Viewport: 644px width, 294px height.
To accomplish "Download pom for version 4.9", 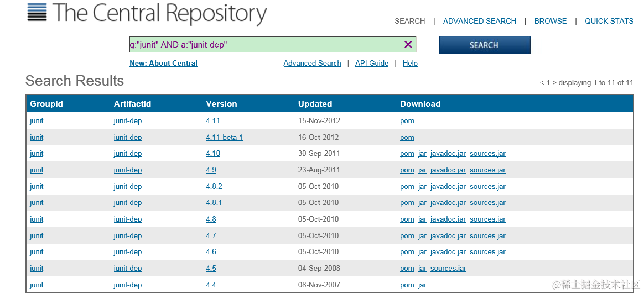I will [407, 170].
